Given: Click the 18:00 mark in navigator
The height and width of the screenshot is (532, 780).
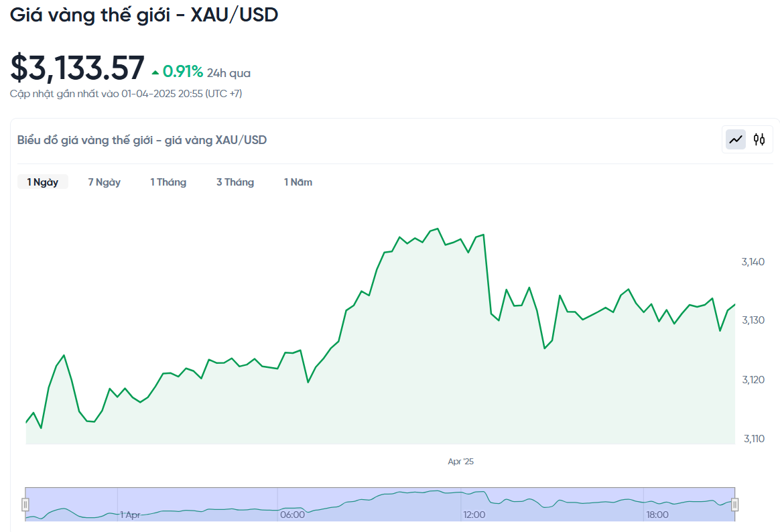Looking at the screenshot, I should coord(657,515).
